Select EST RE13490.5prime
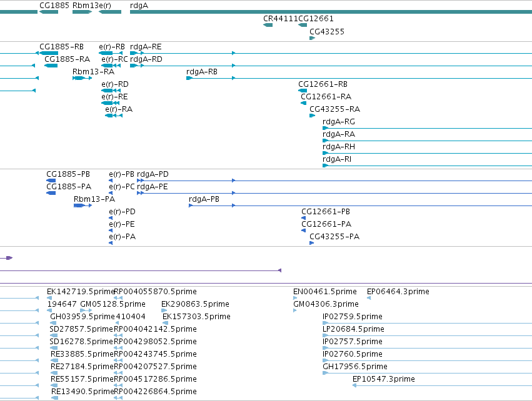 tap(83, 392)
